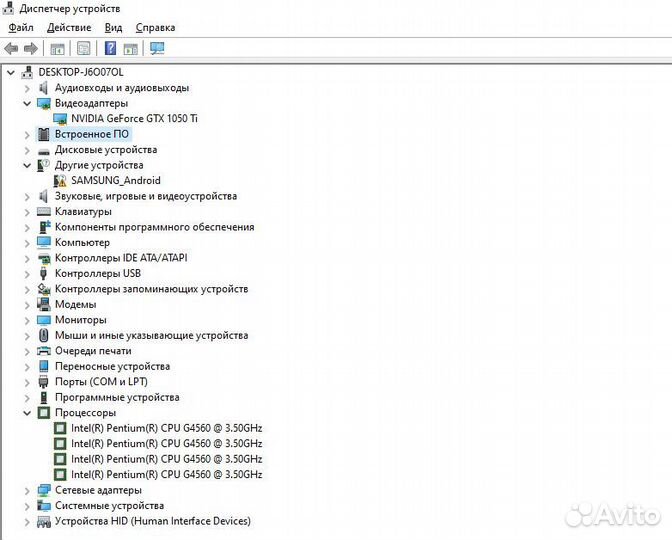672x540 pixels.
Task: Expand the Дисковые устройства branch
Action: coord(27,150)
